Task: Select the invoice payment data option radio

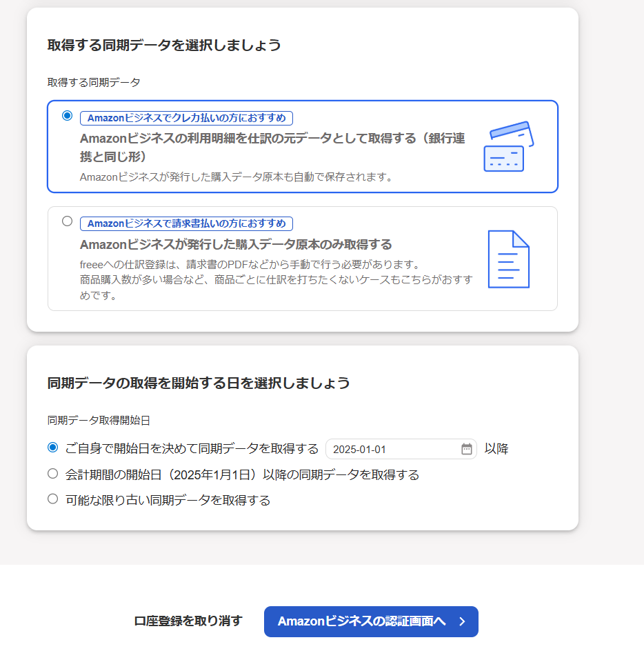Action: point(67,221)
